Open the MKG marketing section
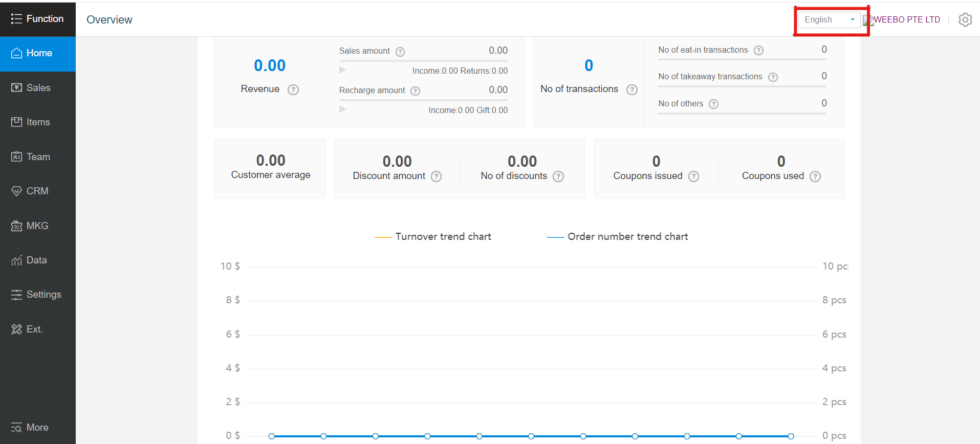 point(38,226)
